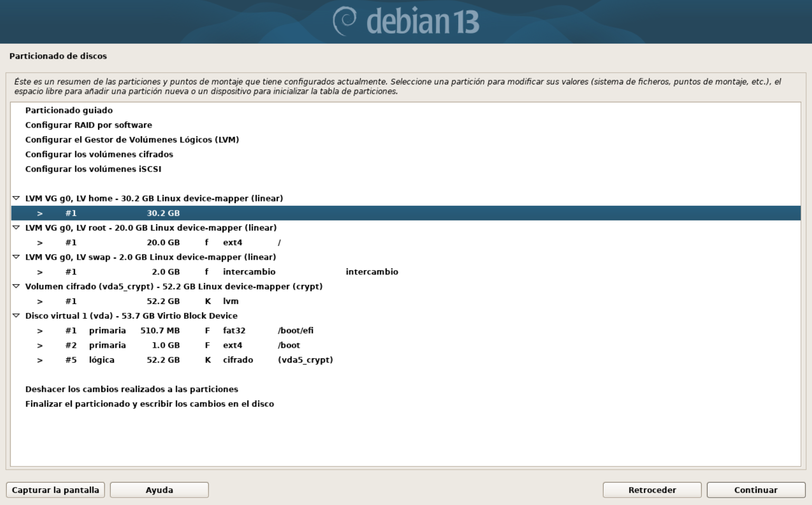
Task: Collapse the LV root disclosure triangle
Action: tap(16, 228)
